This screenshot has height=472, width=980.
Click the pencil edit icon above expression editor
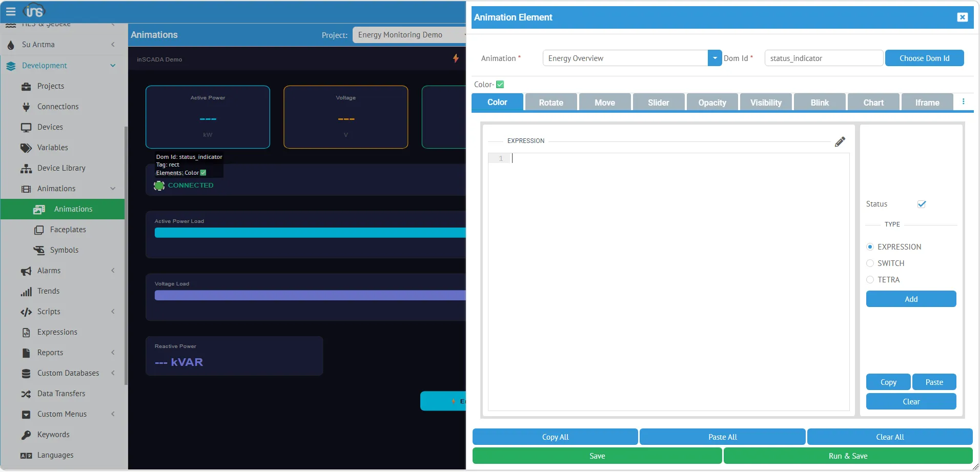(840, 142)
